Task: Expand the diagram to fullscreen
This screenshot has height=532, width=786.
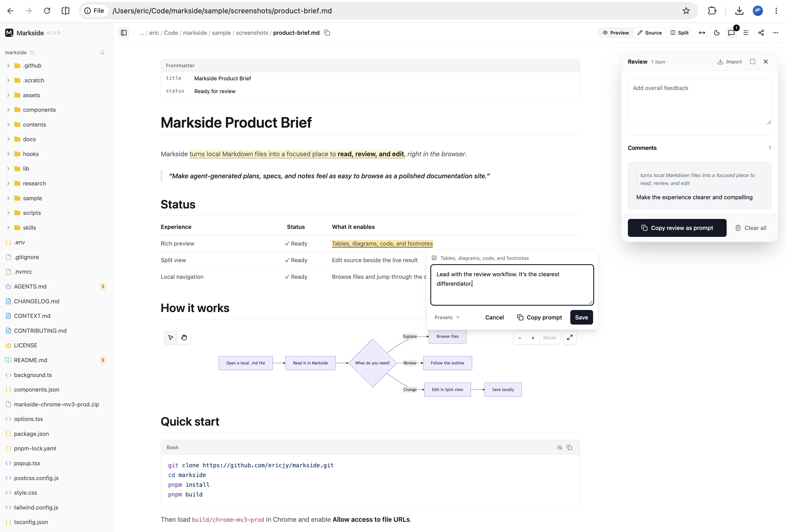Action: pos(570,337)
